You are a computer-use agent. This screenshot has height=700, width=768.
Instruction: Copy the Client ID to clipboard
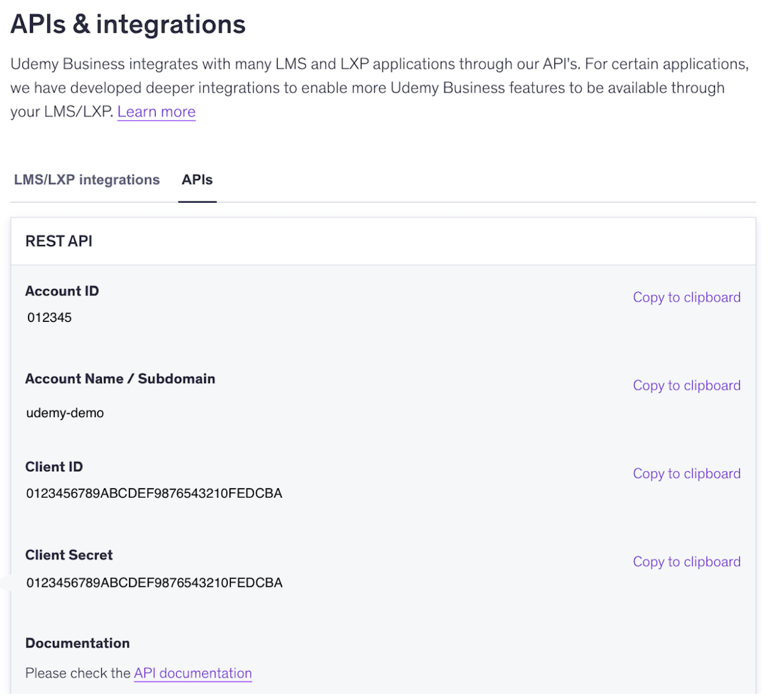click(x=687, y=474)
